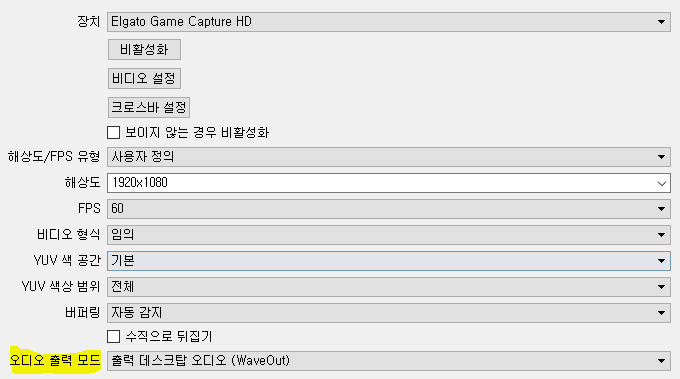Click the arrow beside 기본 color space

(x=661, y=261)
